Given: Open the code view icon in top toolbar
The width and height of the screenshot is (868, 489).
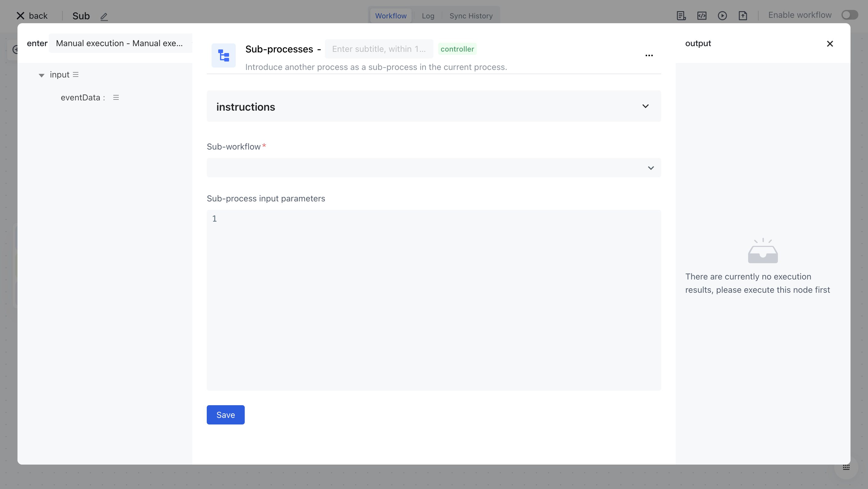Looking at the screenshot, I should [702, 16].
